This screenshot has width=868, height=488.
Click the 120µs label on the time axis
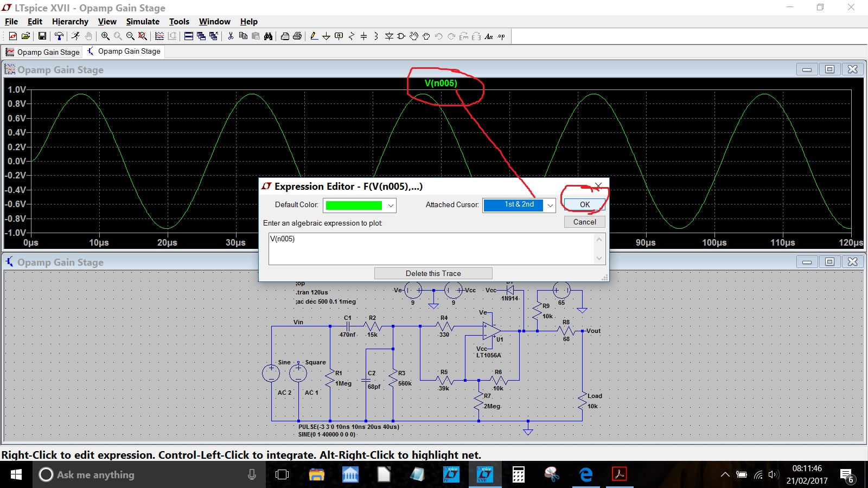851,242
